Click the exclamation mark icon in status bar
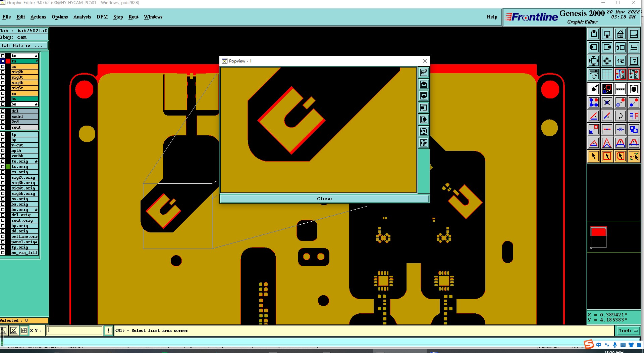Image resolution: width=644 pixels, height=353 pixels. point(109,330)
